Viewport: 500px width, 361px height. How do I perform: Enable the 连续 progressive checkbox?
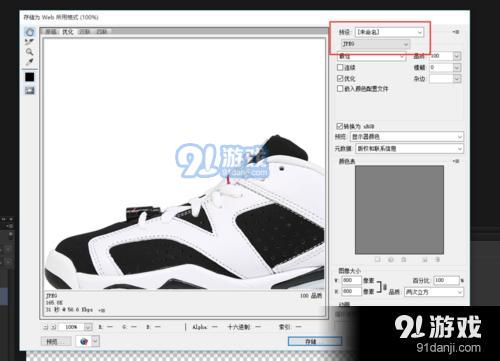pyautogui.click(x=340, y=67)
